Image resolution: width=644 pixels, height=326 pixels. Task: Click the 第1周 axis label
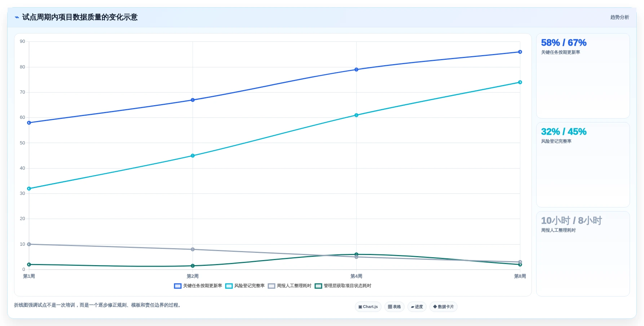(29, 276)
